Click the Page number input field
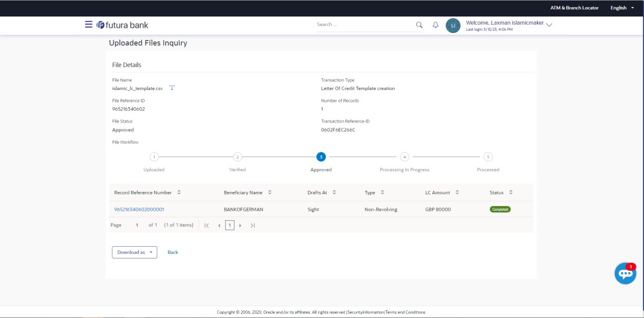The height and width of the screenshot is (318, 644). [x=137, y=225]
